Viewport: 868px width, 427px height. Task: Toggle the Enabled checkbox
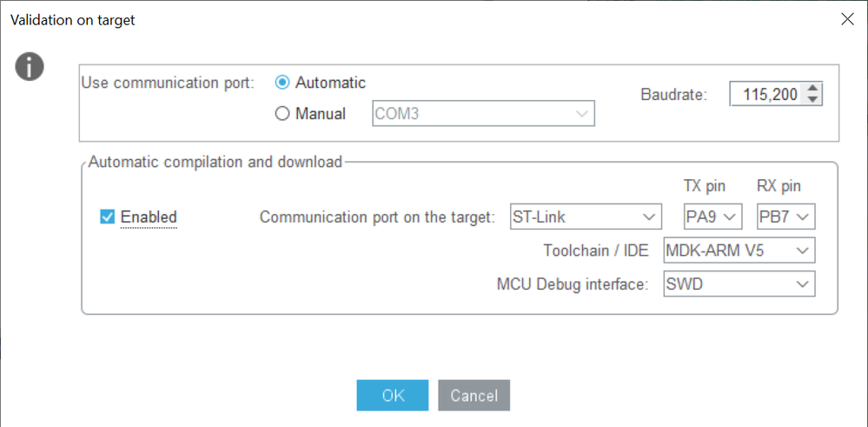click(x=108, y=217)
